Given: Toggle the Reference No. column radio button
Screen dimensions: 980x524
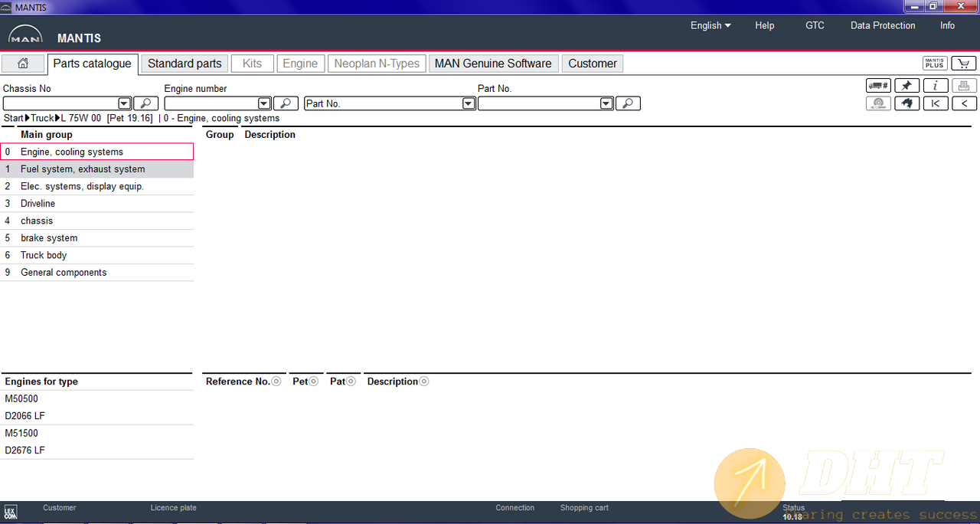Looking at the screenshot, I should pyautogui.click(x=276, y=382).
